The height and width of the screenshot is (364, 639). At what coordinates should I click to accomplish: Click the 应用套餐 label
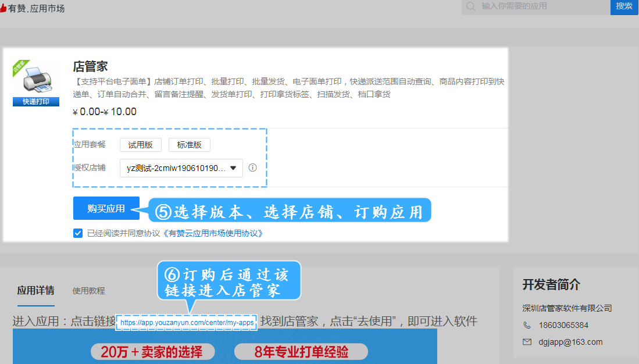tap(90, 144)
